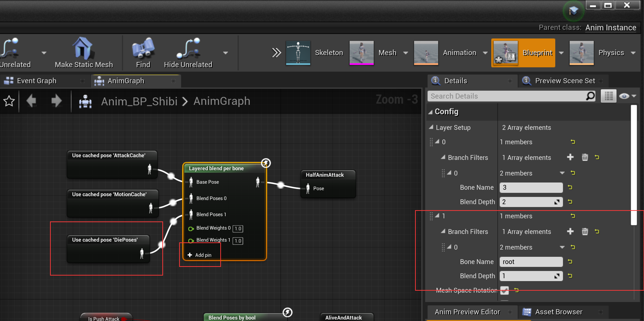This screenshot has width=644, height=321.
Task: Open the Anim Instance parent class link
Action: point(611,27)
